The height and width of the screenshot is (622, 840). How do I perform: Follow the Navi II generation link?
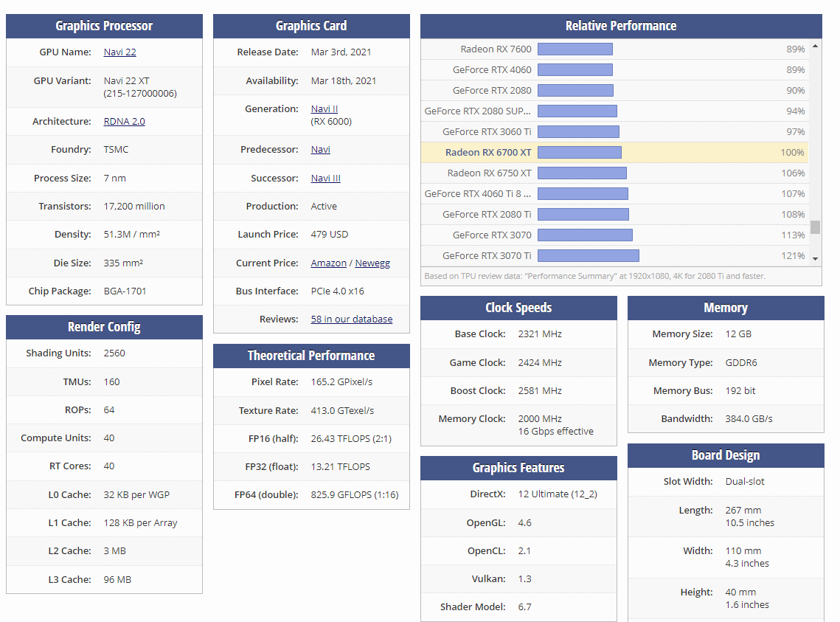tap(324, 108)
